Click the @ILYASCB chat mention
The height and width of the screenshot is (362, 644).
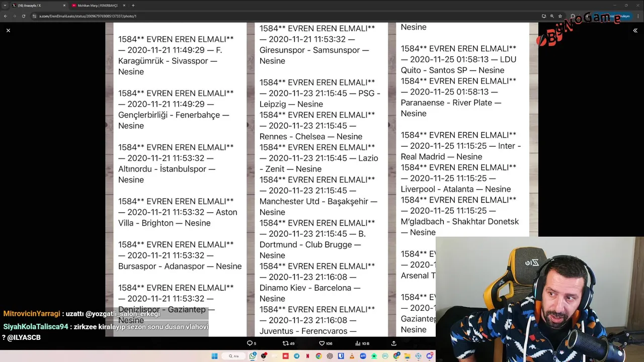click(24, 338)
